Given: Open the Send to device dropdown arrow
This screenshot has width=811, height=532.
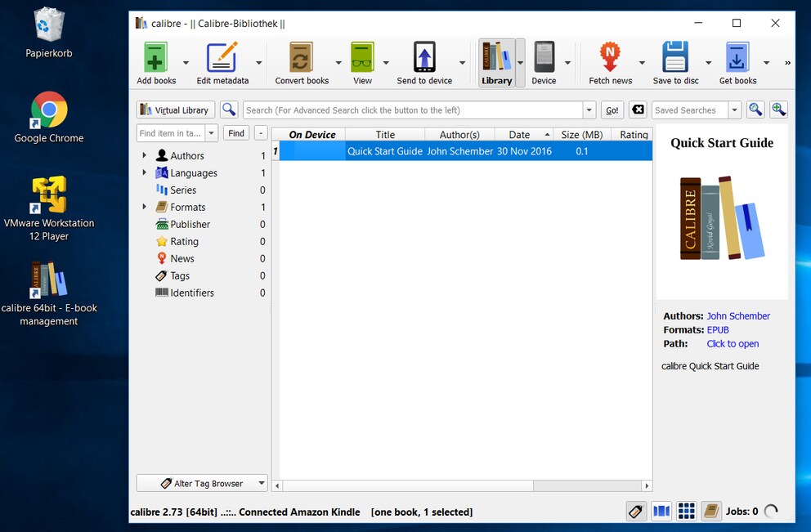Looking at the screenshot, I should pyautogui.click(x=462, y=63).
